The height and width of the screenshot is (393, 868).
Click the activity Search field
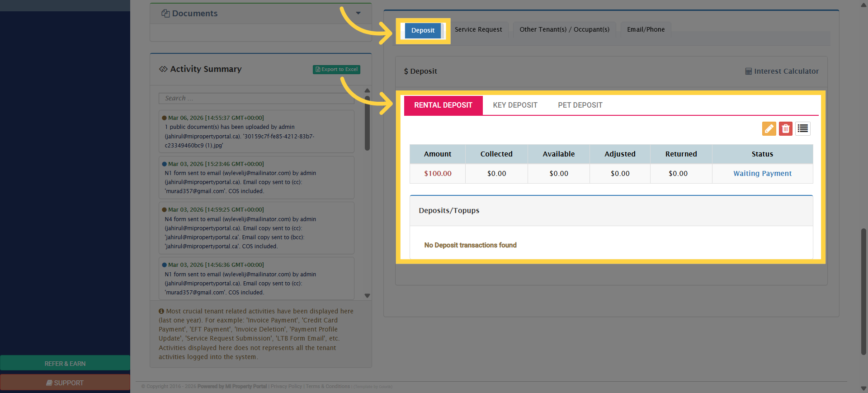tap(256, 99)
